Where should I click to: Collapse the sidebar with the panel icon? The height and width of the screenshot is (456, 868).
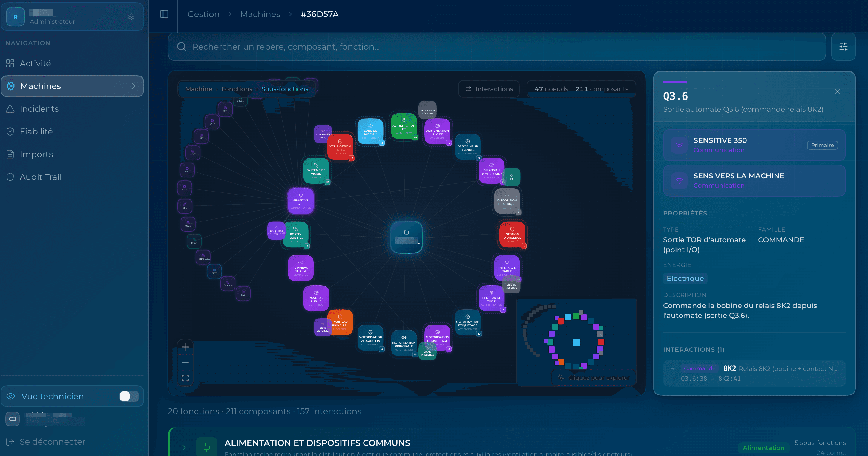coord(164,14)
